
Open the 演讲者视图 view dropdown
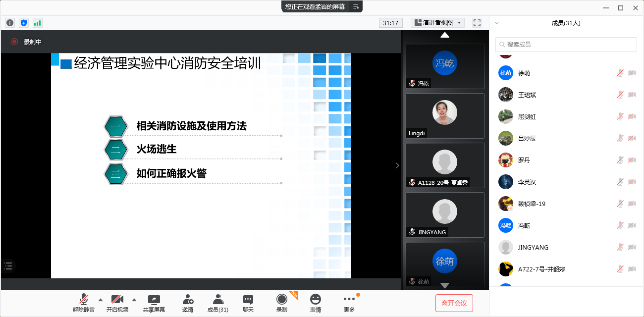coord(437,23)
